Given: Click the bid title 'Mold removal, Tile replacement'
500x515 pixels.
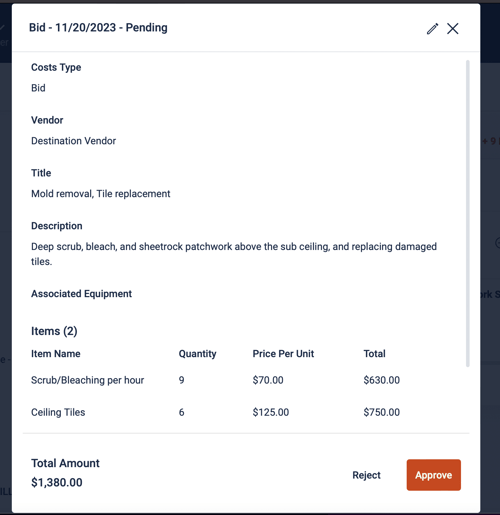Looking at the screenshot, I should pyautogui.click(x=101, y=194).
